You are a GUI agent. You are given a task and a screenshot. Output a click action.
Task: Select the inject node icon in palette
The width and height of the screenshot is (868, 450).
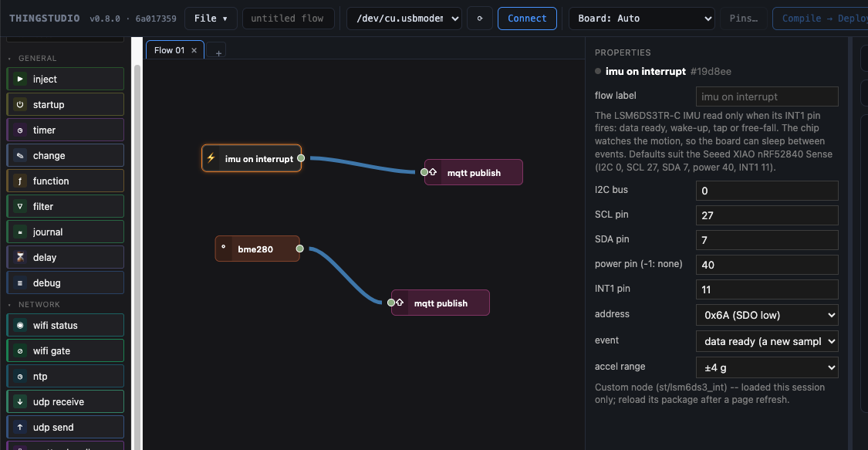point(20,80)
